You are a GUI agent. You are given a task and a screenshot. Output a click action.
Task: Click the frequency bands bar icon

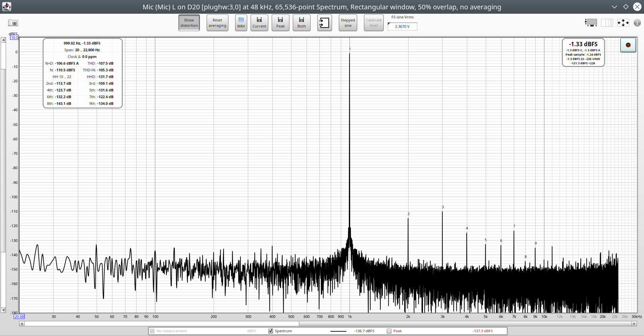coord(607,23)
